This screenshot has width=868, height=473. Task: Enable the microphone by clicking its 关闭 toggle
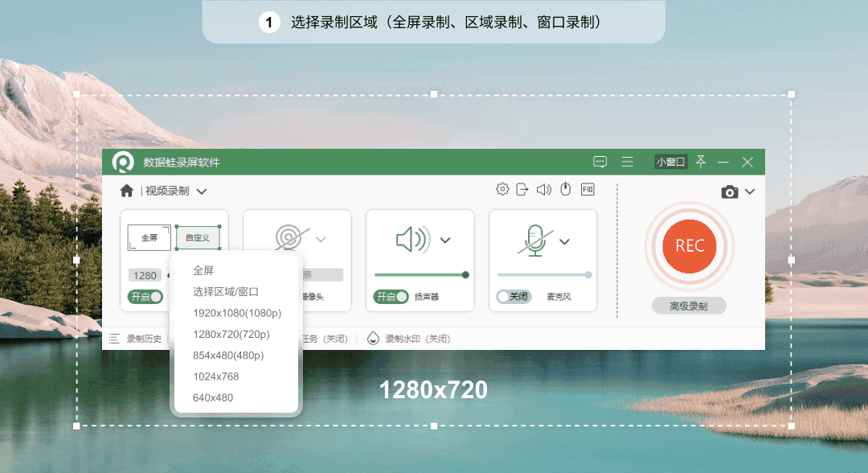tap(513, 297)
